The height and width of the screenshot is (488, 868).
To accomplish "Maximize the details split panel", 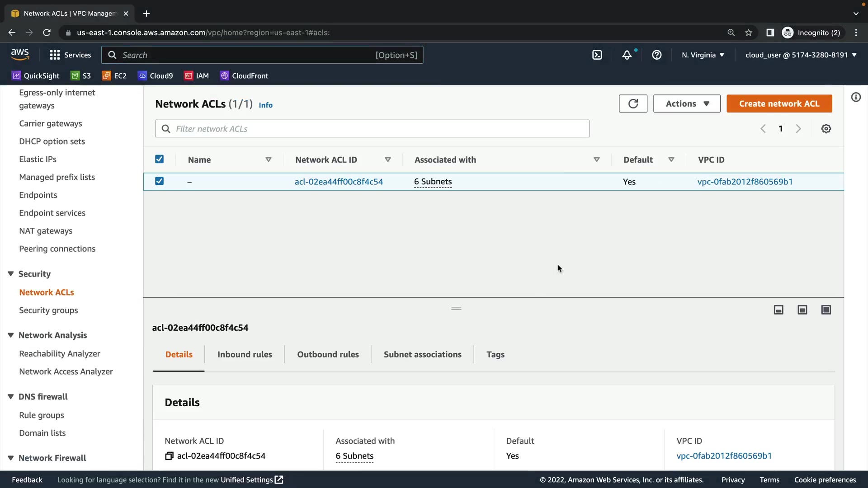I will (x=826, y=310).
